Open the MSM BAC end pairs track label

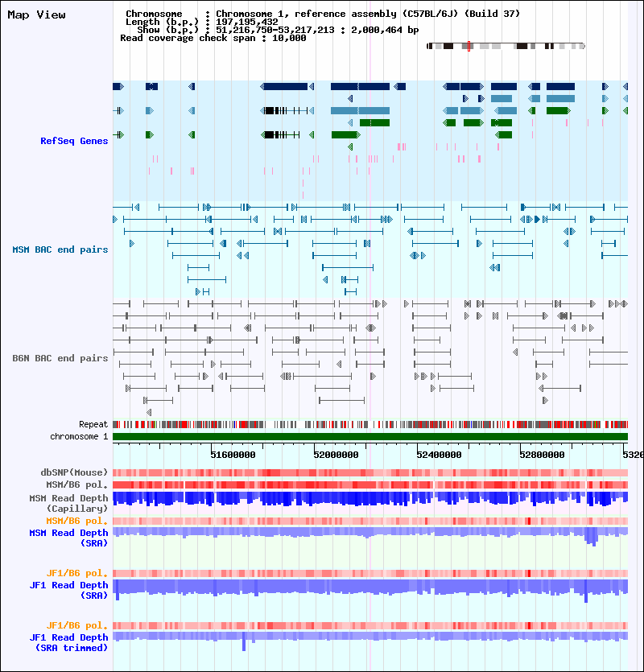pyautogui.click(x=60, y=249)
